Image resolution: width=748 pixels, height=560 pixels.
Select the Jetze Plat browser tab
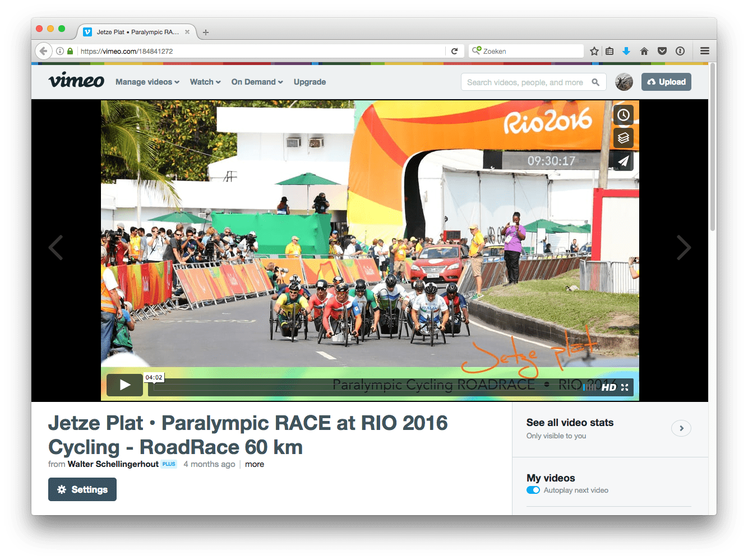click(137, 32)
